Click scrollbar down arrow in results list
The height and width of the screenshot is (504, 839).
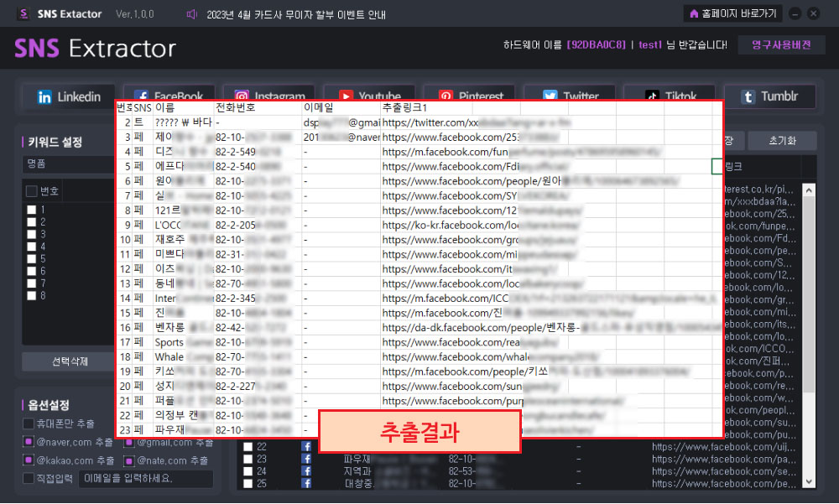(x=809, y=482)
